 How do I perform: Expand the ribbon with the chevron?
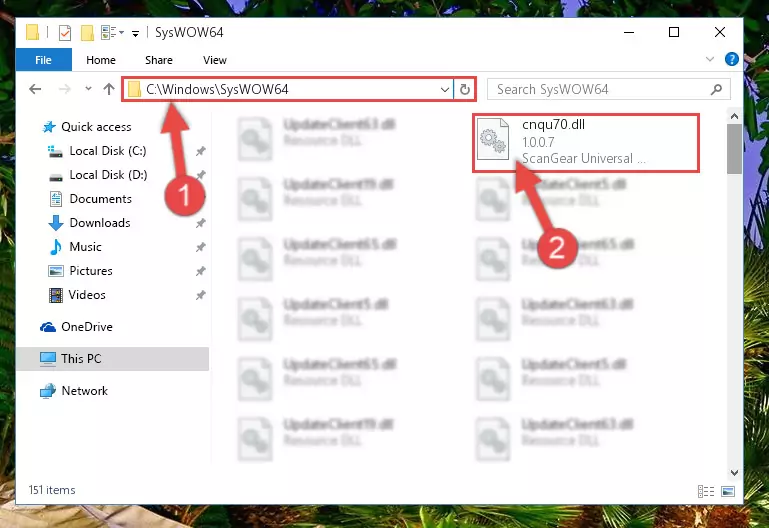[710, 59]
